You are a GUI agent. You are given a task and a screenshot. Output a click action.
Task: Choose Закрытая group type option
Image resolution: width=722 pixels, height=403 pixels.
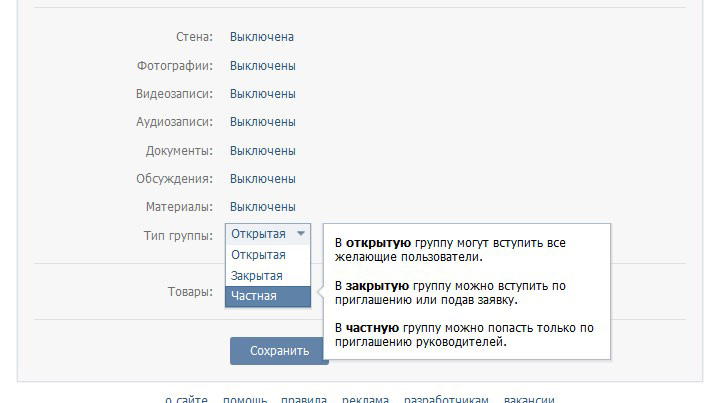click(257, 275)
